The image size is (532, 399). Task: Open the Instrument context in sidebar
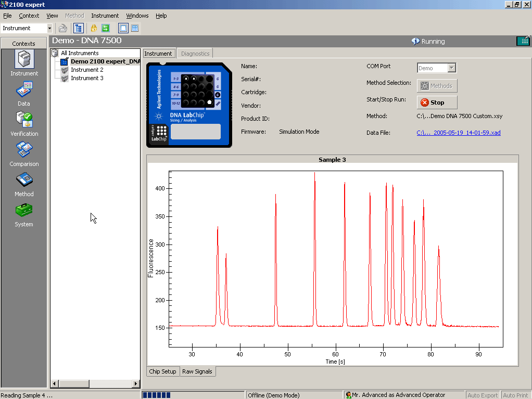(x=24, y=63)
